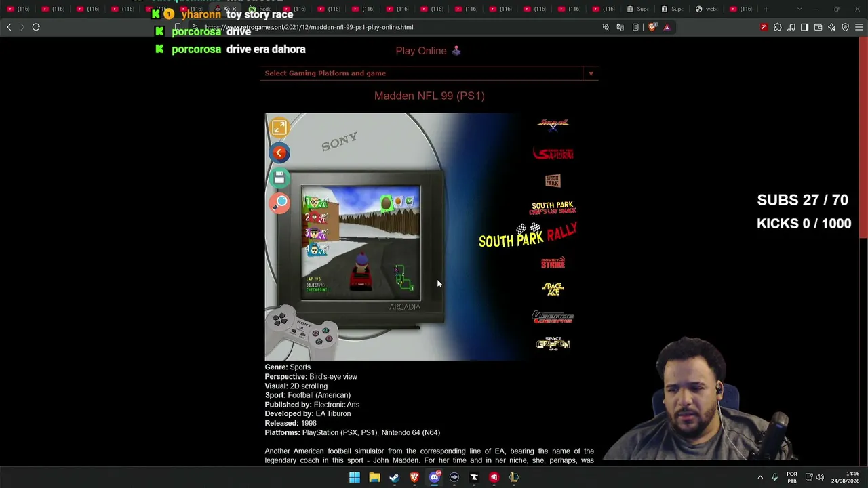Open the Windows Start button

tap(355, 477)
